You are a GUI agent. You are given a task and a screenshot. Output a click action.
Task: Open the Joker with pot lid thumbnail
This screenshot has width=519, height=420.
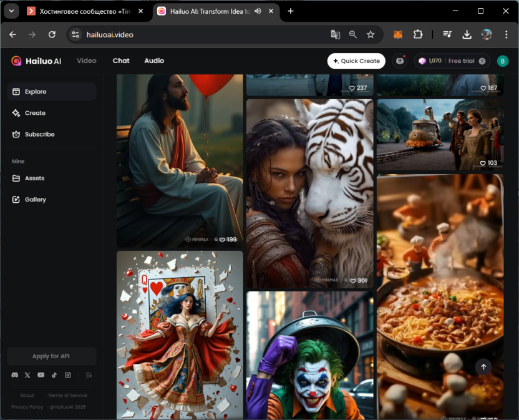pyautogui.click(x=309, y=356)
